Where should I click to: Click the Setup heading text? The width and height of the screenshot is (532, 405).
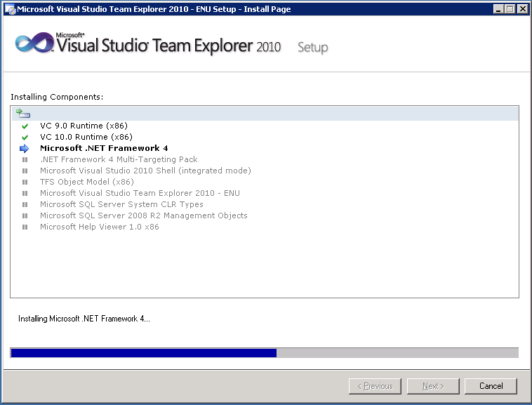[313, 47]
